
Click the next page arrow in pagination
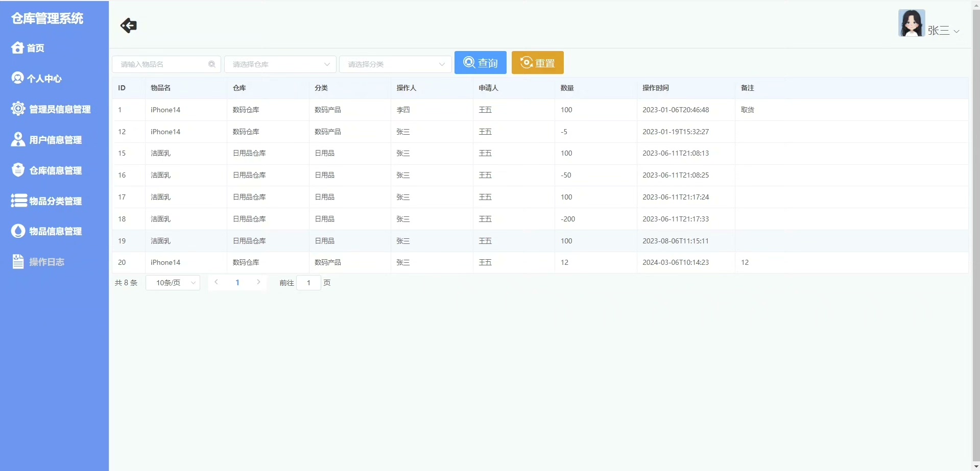pyautogui.click(x=258, y=282)
